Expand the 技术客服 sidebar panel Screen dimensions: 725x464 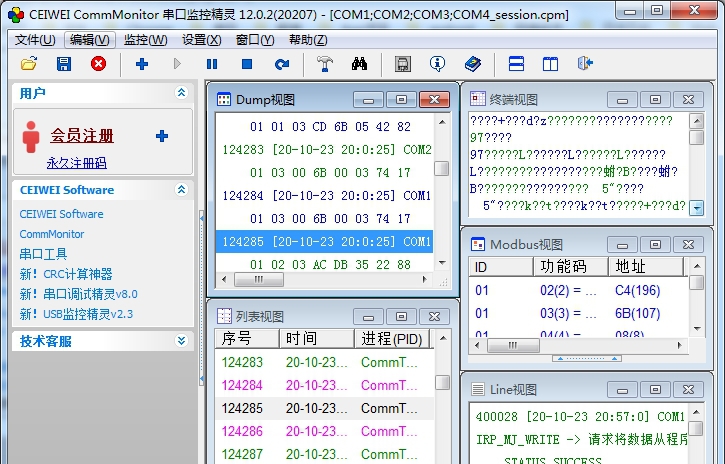[181, 341]
